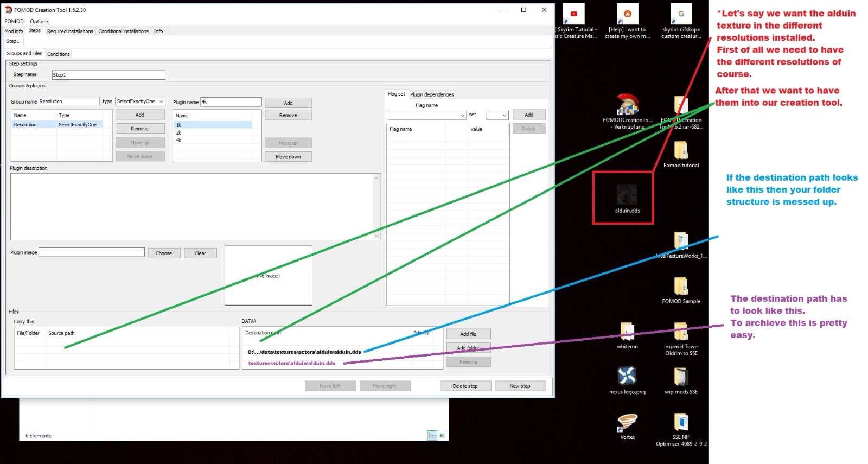Open the whiterun desktop folder
The width and height of the screenshot is (868, 464).
coord(627,332)
